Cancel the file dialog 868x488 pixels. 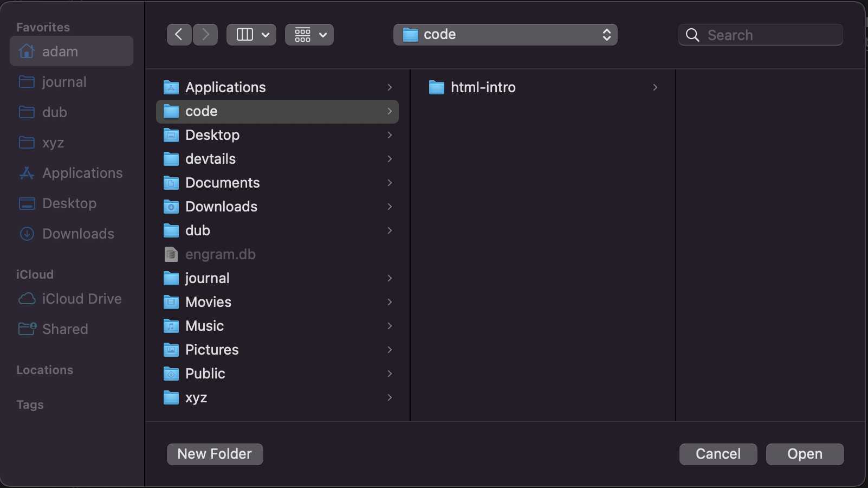[718, 454]
